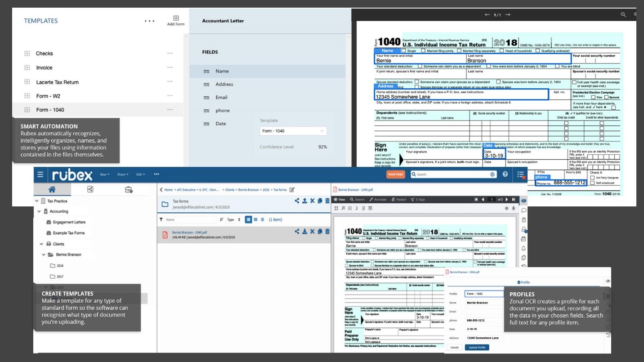Click the Add Form icon in Templates

click(176, 18)
